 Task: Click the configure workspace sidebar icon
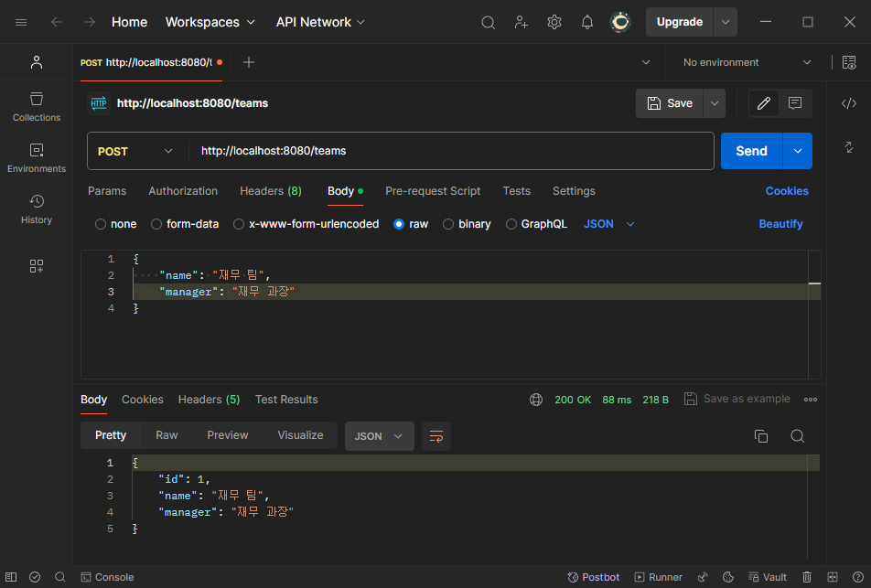37,266
